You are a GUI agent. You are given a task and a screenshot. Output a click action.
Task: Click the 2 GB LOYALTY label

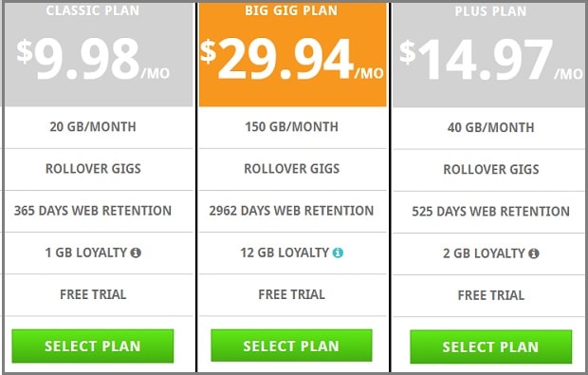[x=484, y=253]
